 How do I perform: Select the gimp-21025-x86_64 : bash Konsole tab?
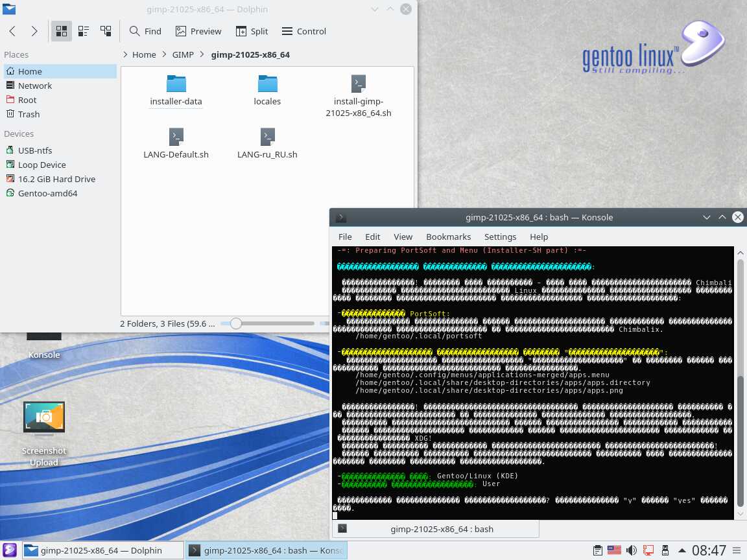pyautogui.click(x=436, y=529)
